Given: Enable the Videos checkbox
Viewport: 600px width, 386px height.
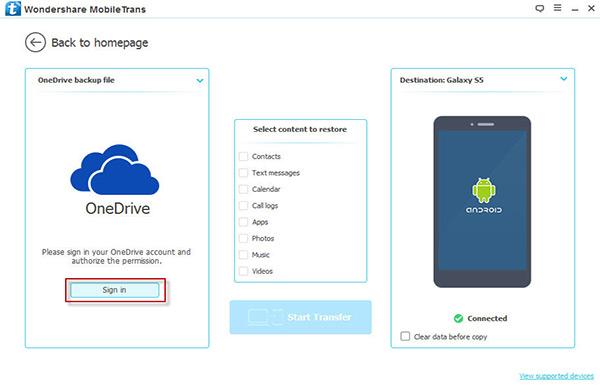Looking at the screenshot, I should pos(243,271).
